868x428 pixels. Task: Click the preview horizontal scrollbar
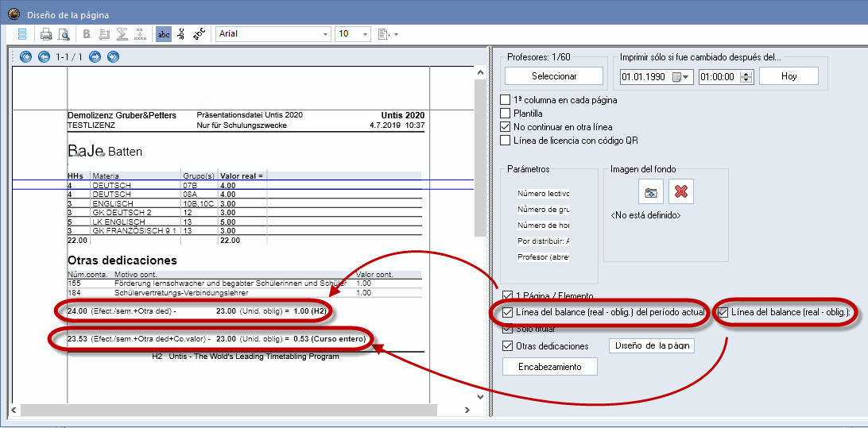tap(229, 410)
